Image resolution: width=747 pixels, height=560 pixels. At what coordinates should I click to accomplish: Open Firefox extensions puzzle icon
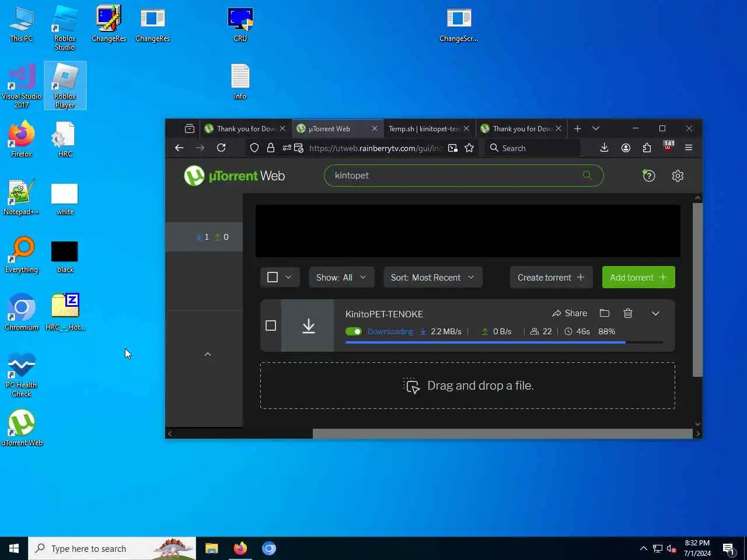(647, 148)
